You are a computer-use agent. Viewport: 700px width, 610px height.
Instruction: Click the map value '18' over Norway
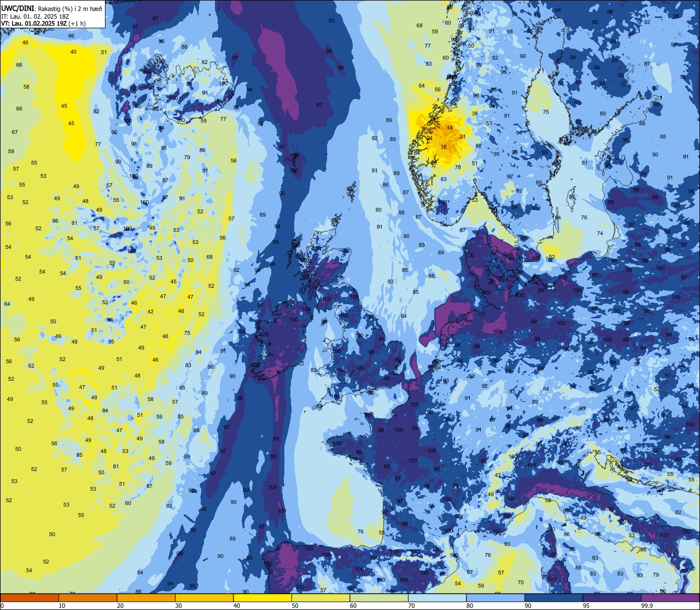[x=444, y=147]
